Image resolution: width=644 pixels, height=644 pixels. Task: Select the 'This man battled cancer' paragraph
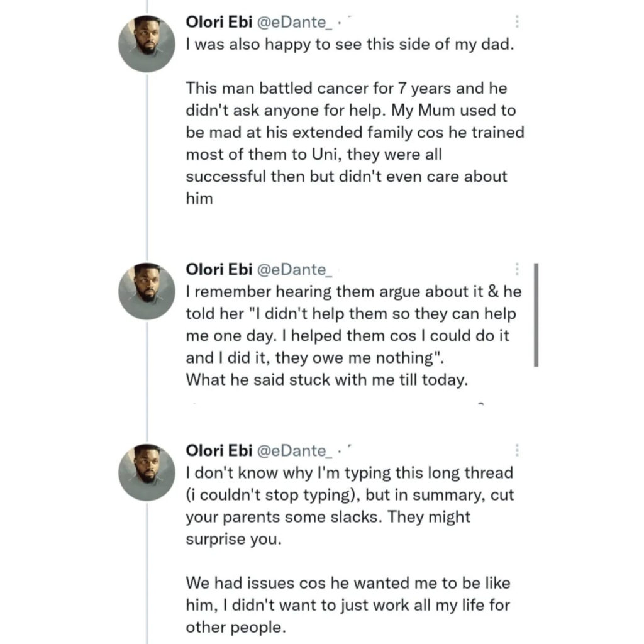(x=355, y=143)
